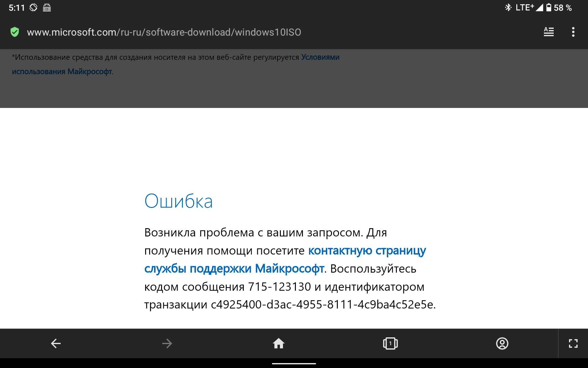Viewport: 588px width, 368px height.
Task: Tap the bottom gesture navigation handle
Action: click(294, 364)
